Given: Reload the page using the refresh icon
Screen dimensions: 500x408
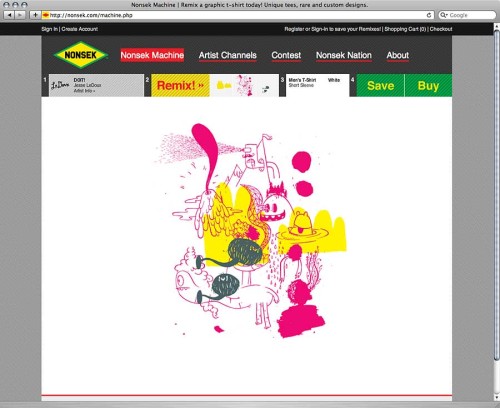Looking at the screenshot, I should [429, 15].
